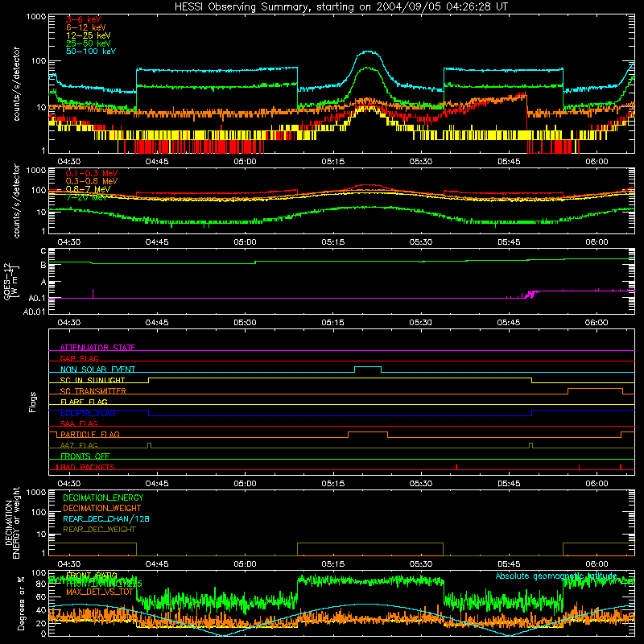Click the SC_TRANSMITTER raised step near 06:00

tap(595, 389)
